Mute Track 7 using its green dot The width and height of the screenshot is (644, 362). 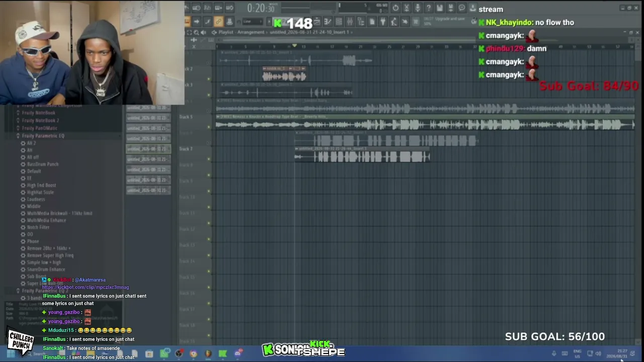click(209, 159)
